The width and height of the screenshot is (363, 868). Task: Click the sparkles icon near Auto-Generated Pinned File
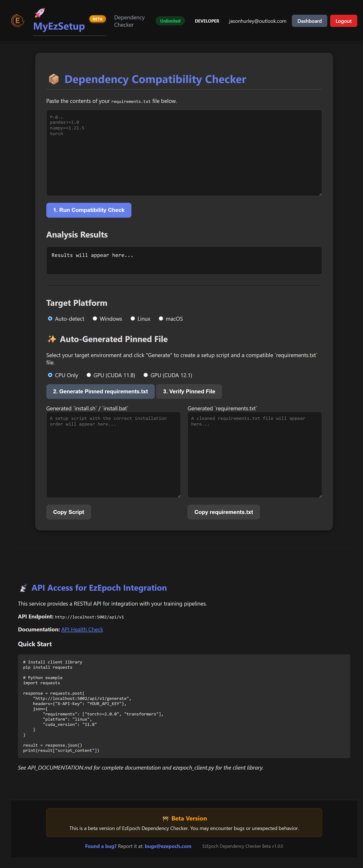(x=52, y=339)
